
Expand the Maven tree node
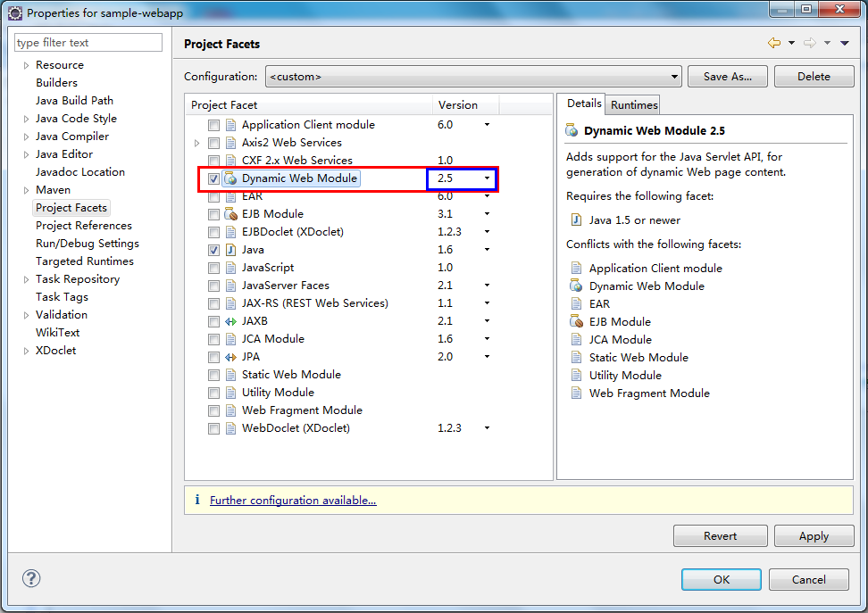click(x=26, y=190)
